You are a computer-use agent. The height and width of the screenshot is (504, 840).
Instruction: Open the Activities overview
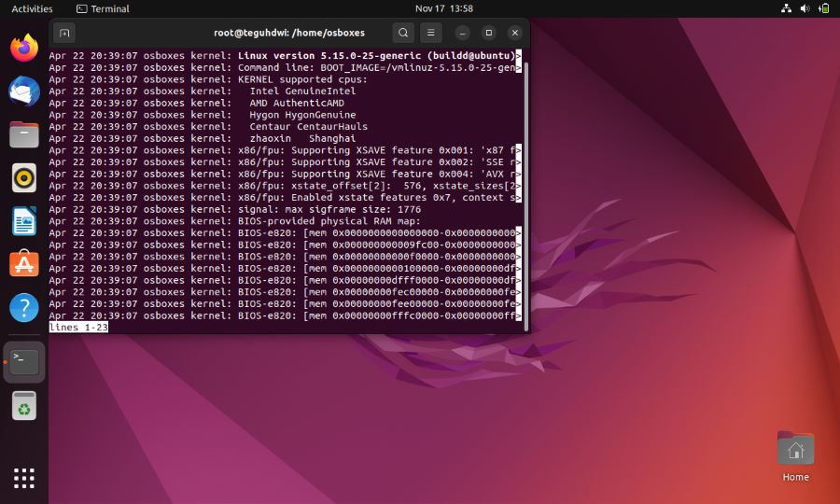click(32, 8)
